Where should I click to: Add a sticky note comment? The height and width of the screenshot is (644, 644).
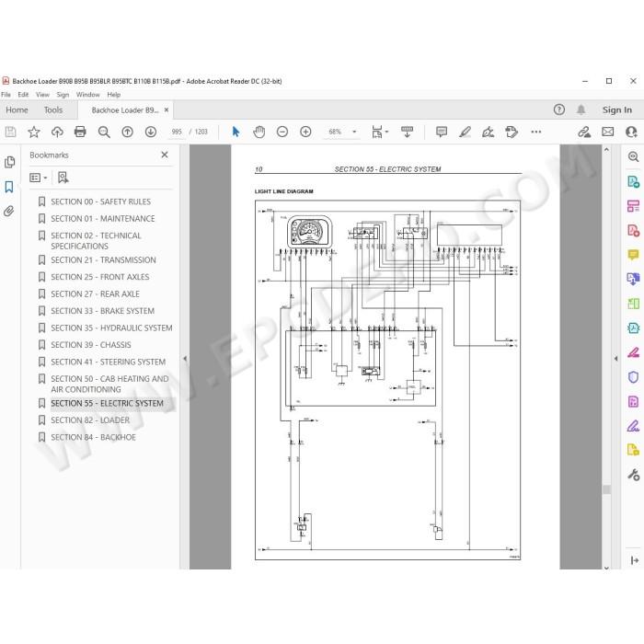[442, 132]
